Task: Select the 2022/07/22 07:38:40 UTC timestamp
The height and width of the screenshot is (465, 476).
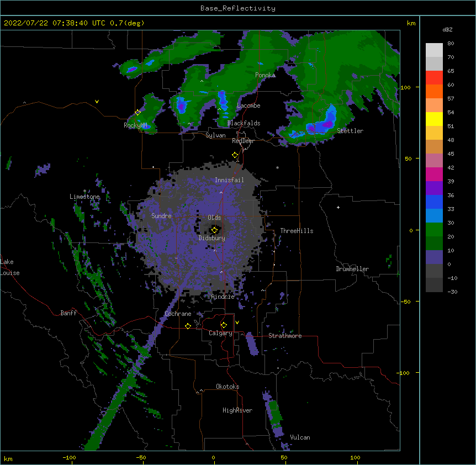Action: tap(55, 23)
